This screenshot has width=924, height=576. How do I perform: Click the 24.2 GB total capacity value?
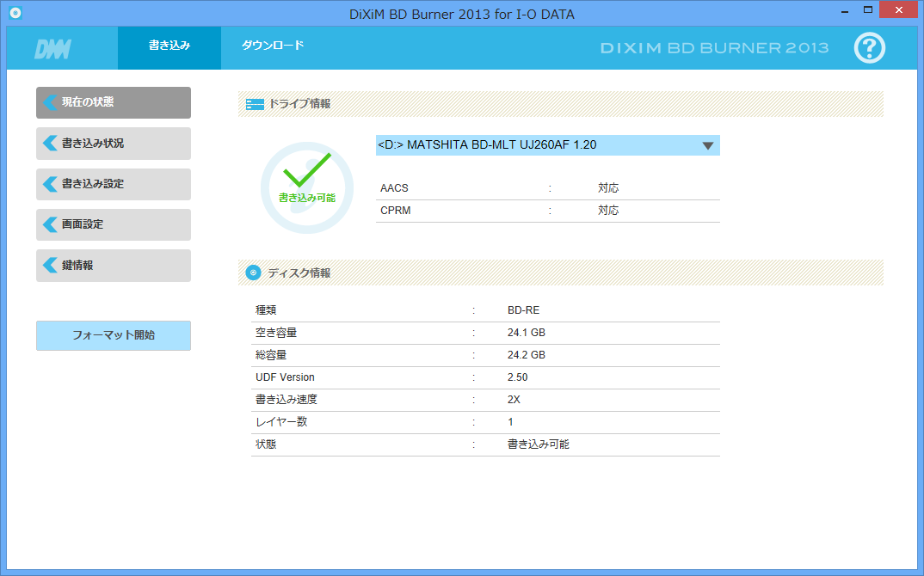pyautogui.click(x=527, y=354)
